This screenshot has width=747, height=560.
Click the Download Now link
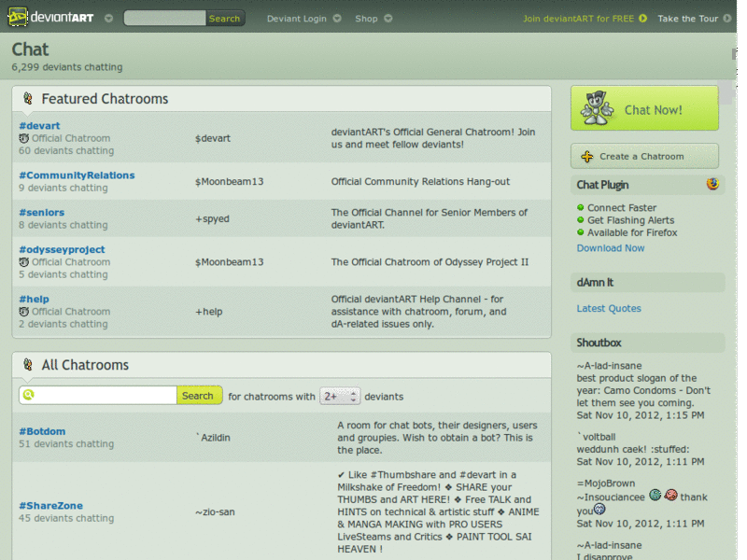point(611,248)
